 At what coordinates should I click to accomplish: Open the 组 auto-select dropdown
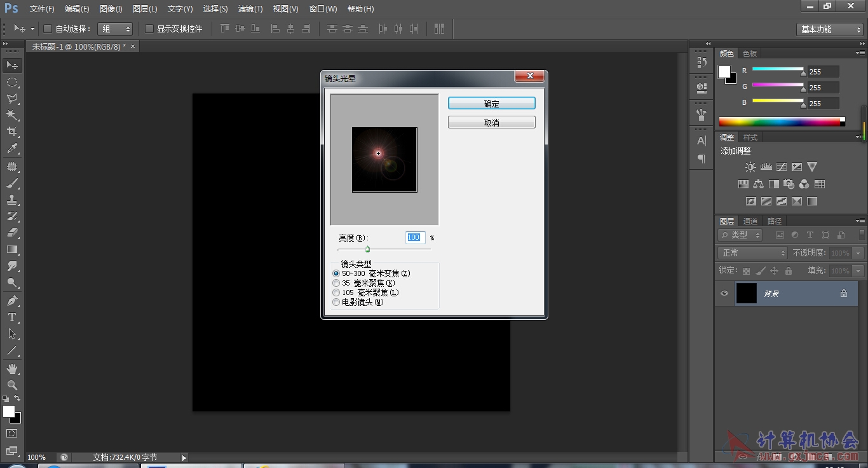pos(115,29)
